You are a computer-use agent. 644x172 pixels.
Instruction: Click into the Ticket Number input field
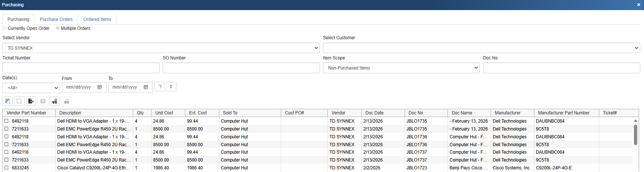[x=81, y=68]
